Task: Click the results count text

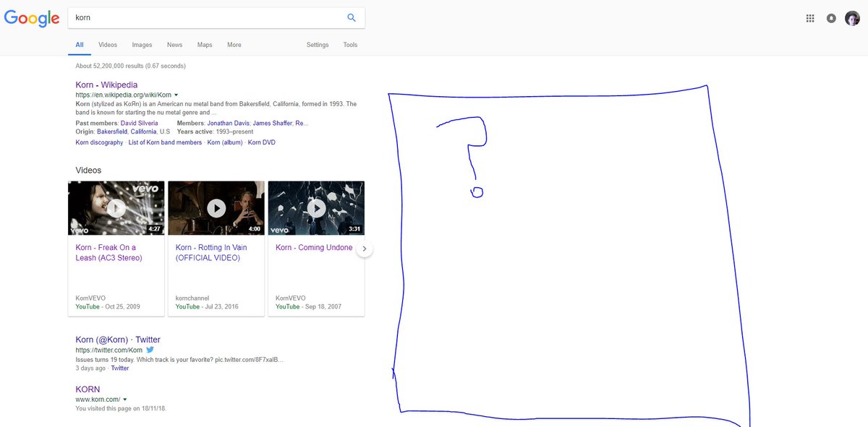Action: pos(130,66)
